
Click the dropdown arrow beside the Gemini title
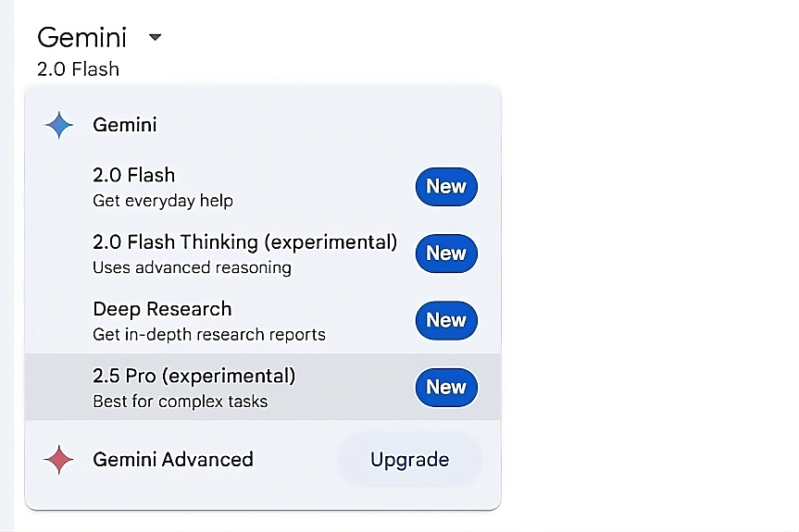point(155,38)
